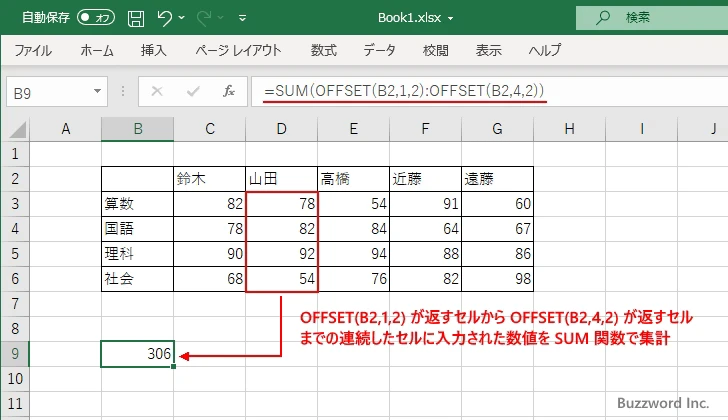Viewport: 728px width, 420px height.
Task: Click the formula bar SUM OFFSET formula
Action: 404,91
